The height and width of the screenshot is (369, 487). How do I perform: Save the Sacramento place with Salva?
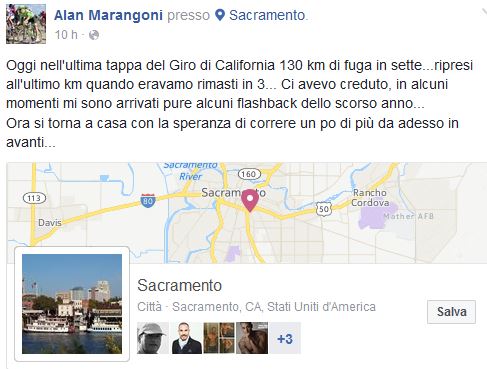[451, 312]
